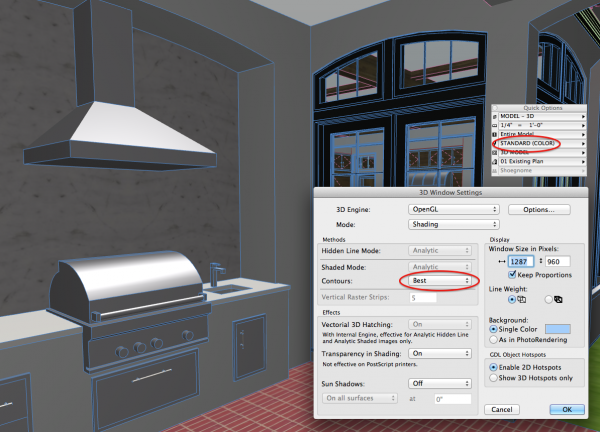
Task: Click the light blue background color swatch
Action: (558, 329)
